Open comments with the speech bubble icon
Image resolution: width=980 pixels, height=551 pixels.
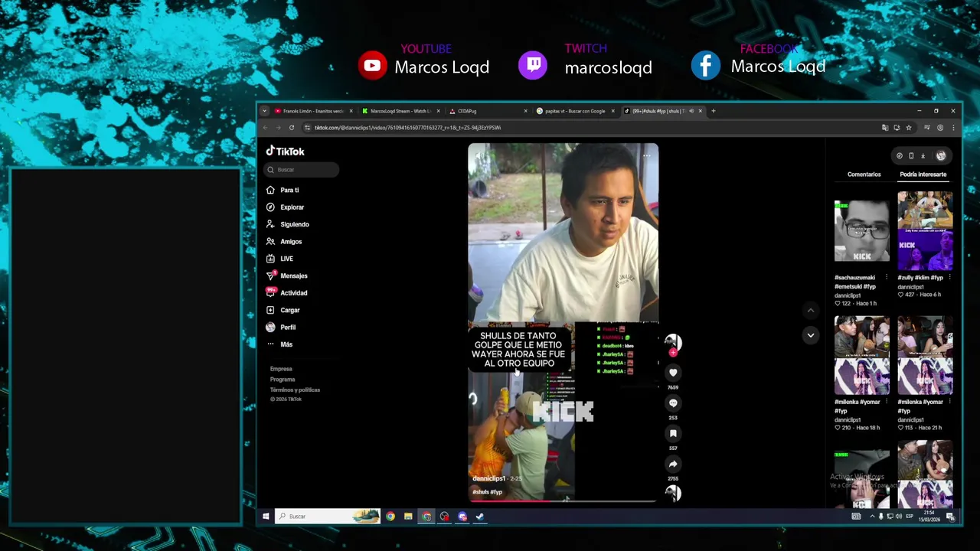(x=673, y=403)
